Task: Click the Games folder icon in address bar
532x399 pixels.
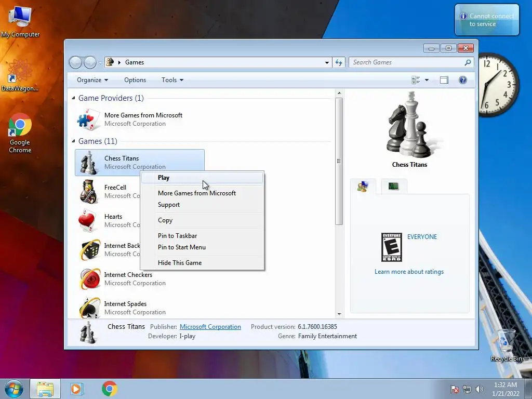Action: click(x=110, y=62)
